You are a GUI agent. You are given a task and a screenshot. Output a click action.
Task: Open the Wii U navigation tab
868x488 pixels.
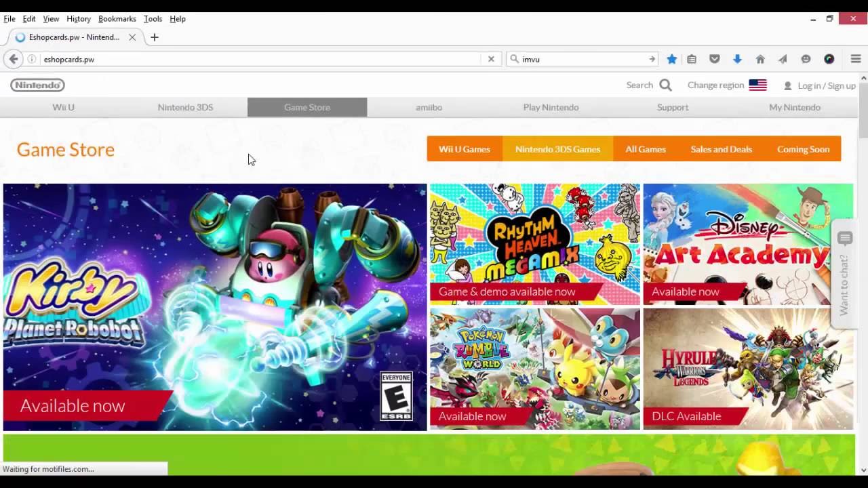[x=64, y=107]
